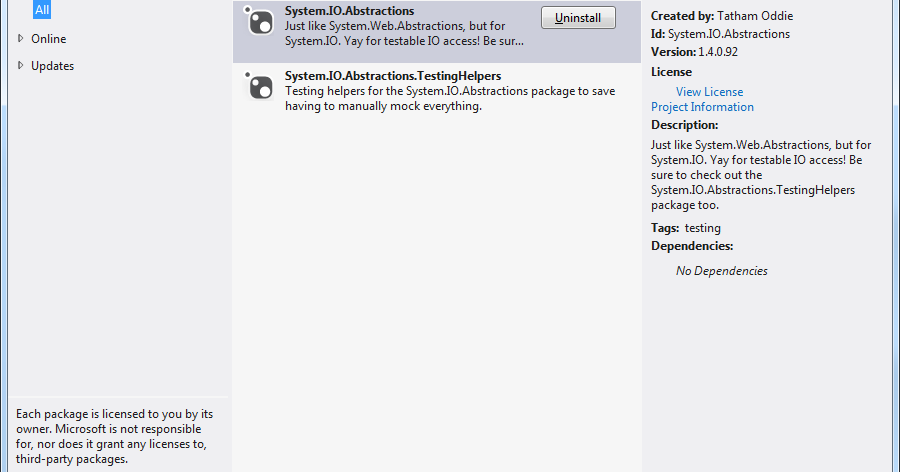Viewport: 900px width, 472px height.
Task: Select the All tree item
Action: point(42,10)
